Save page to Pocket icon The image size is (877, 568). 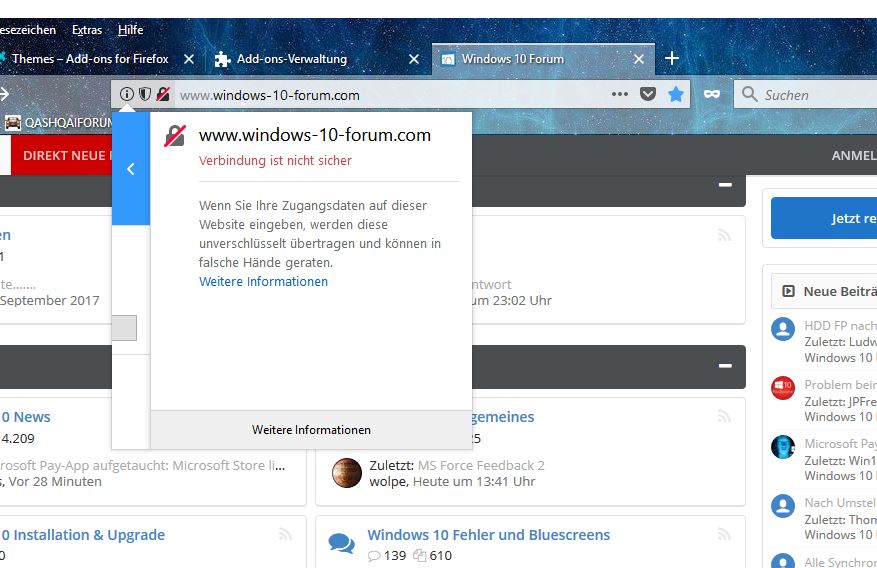[x=648, y=94]
